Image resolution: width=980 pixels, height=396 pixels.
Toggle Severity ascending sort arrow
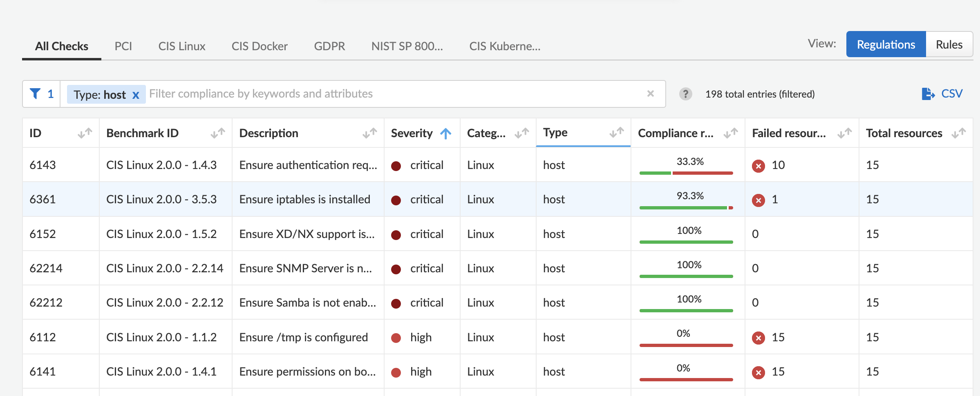[446, 133]
